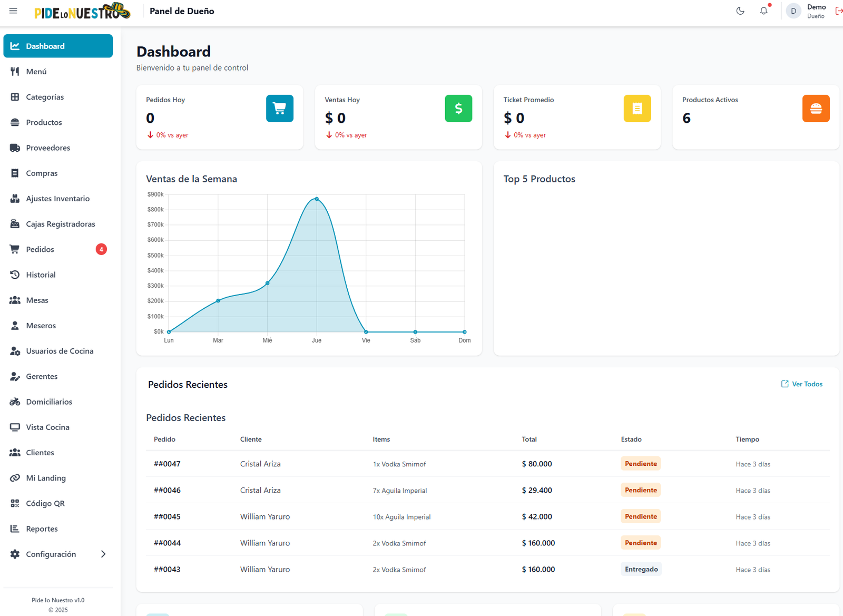Click the Demo user profile avatar
843x616 pixels.
click(x=793, y=11)
